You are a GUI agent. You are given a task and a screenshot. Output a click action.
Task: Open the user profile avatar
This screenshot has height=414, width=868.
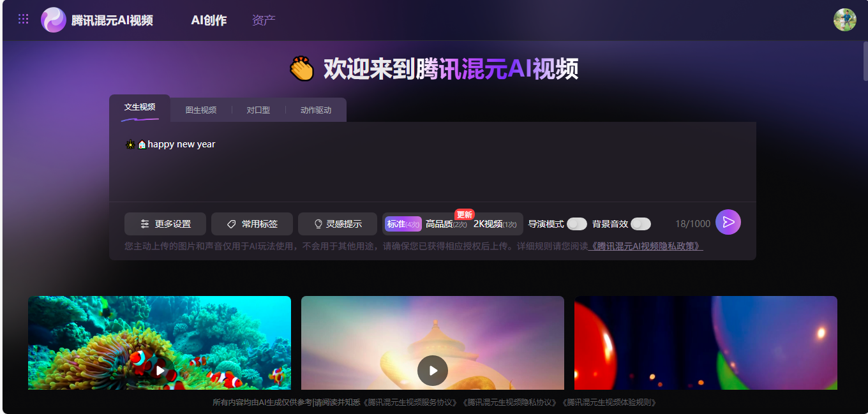(845, 20)
